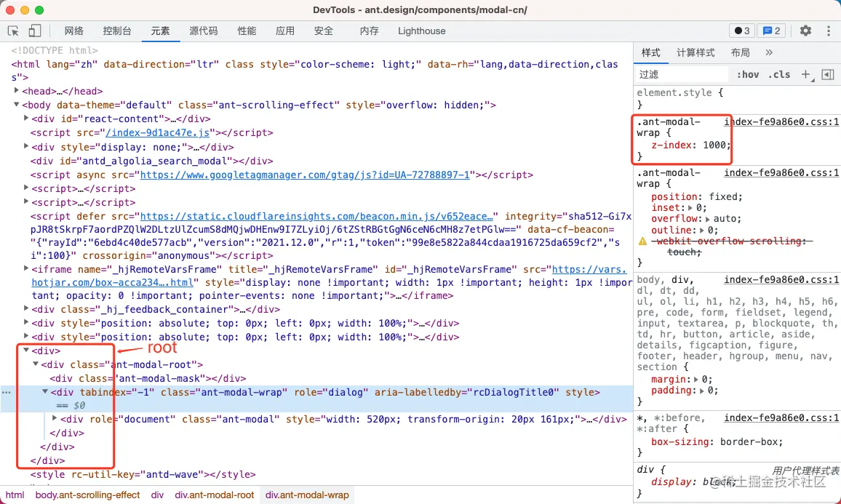Select the DOCTYPE html row

coord(55,50)
